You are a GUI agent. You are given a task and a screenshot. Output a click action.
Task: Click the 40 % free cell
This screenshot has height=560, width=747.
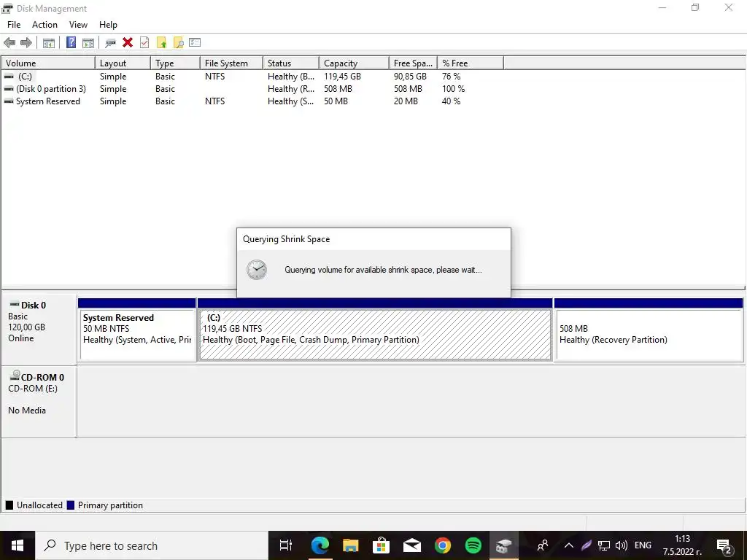click(451, 101)
